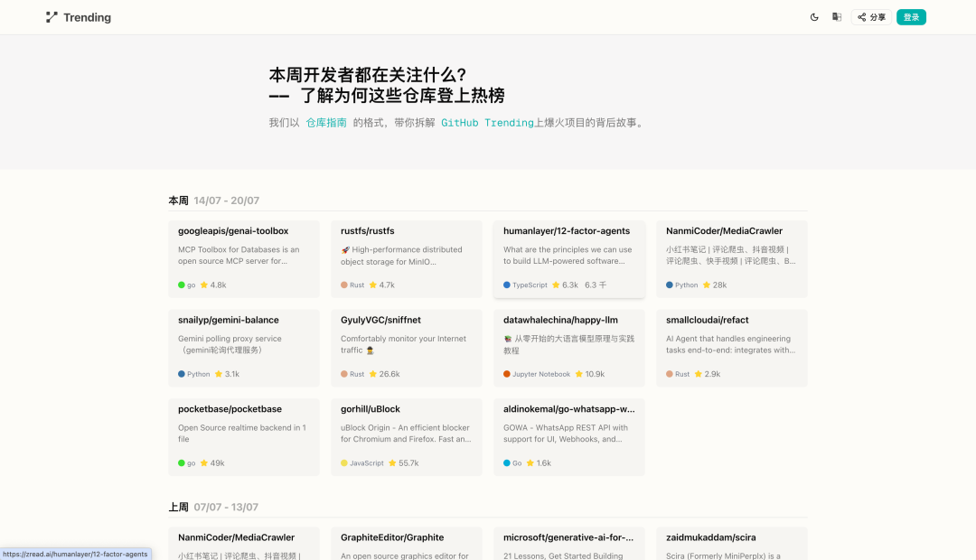This screenshot has width=976, height=560.
Task: Open the humanlayer/12-factor-agents repository card
Action: pyautogui.click(x=568, y=257)
